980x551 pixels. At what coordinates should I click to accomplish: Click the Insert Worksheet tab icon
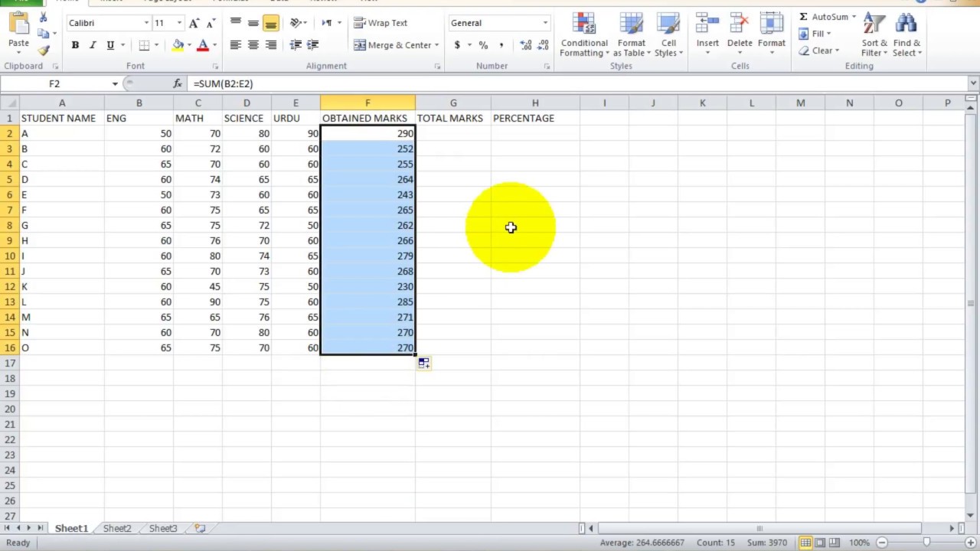(200, 528)
